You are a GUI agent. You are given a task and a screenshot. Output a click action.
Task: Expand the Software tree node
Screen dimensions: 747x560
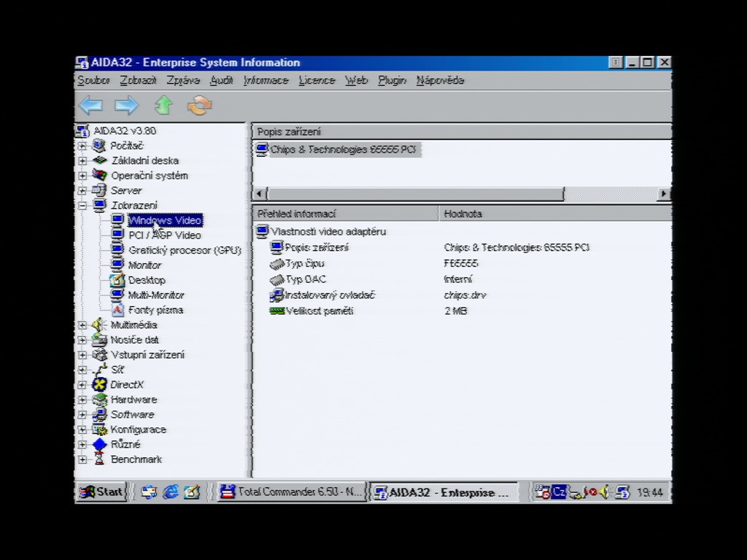pos(82,415)
